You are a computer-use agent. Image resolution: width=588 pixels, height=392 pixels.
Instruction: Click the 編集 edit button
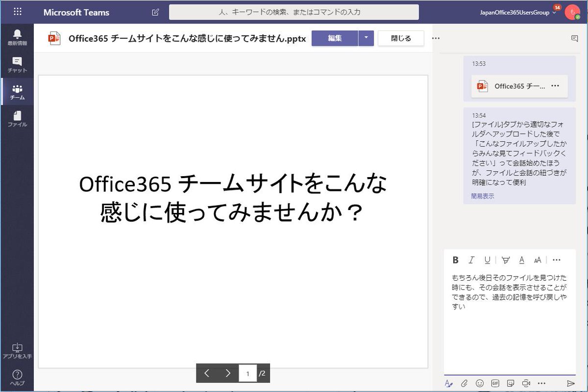[335, 38]
